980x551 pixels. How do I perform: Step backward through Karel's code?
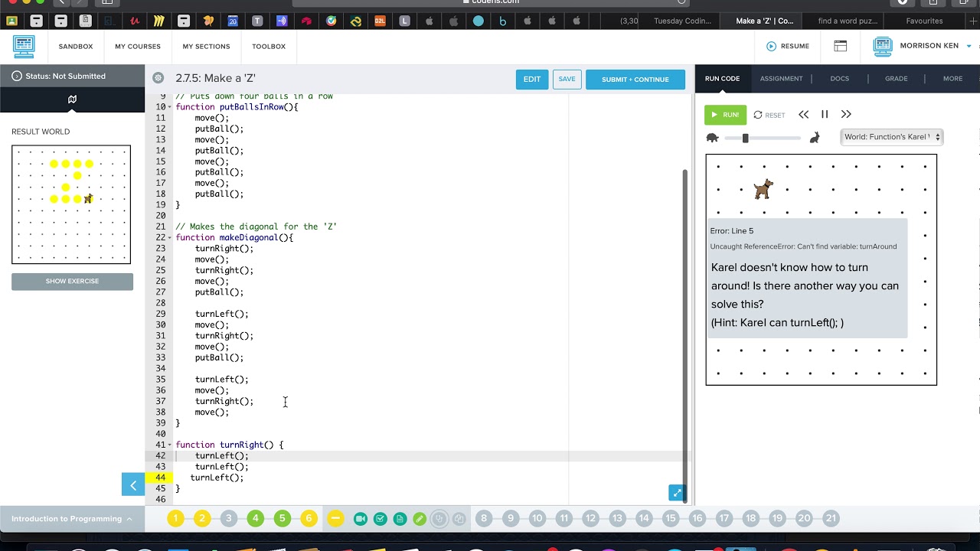point(803,114)
